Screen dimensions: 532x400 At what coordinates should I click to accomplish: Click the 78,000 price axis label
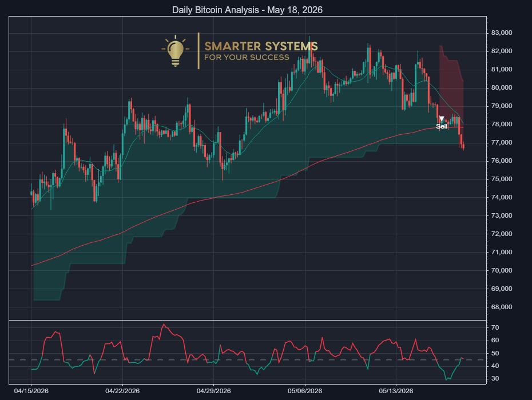point(502,125)
